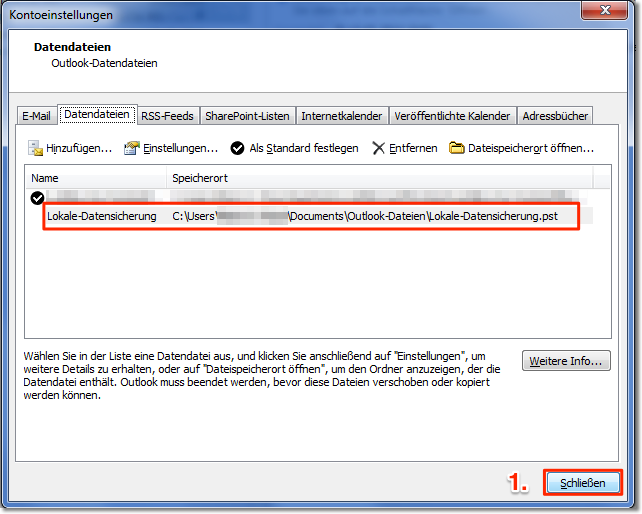The image size is (642, 514).
Task: Select the Datendateien tab
Action: [x=97, y=115]
